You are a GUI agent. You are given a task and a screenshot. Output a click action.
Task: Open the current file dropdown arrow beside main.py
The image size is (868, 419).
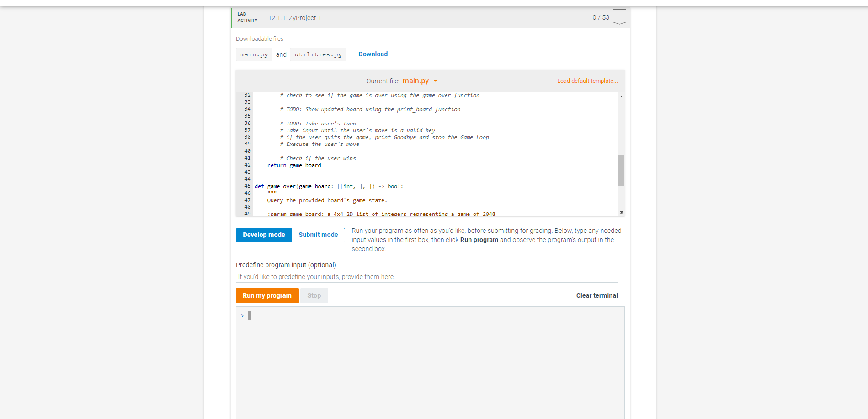pos(436,81)
